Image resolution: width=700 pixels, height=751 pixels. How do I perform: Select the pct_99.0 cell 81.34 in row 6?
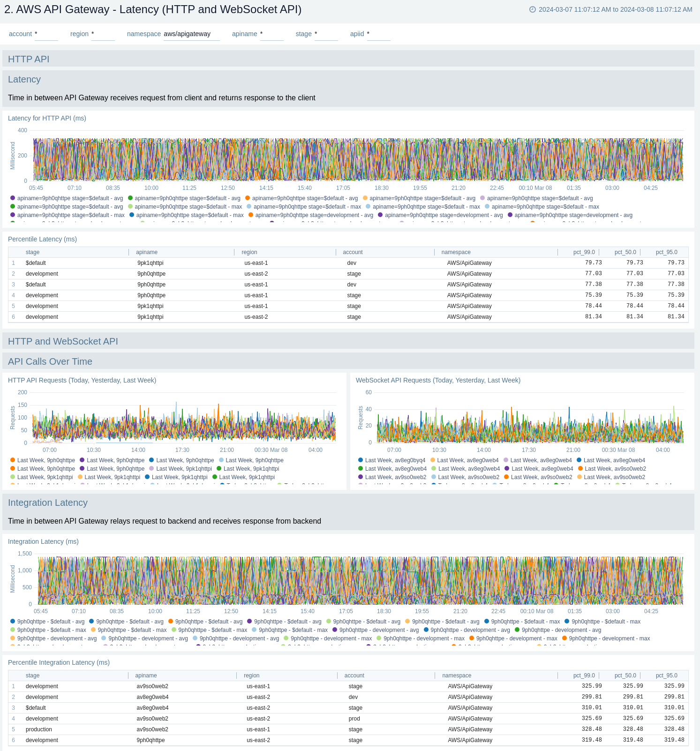click(593, 317)
